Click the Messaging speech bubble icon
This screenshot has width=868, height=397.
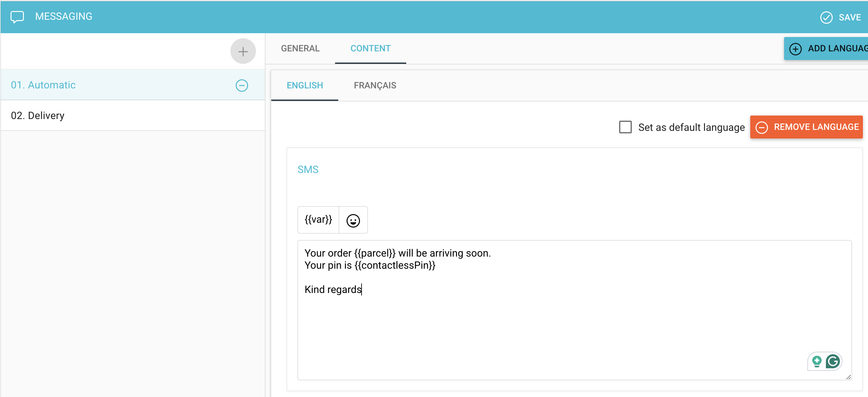[17, 17]
